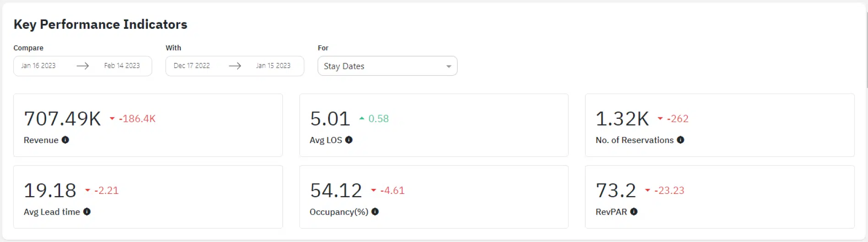Click the Occupancy(%) info icon
This screenshot has width=868, height=242.
375,212
